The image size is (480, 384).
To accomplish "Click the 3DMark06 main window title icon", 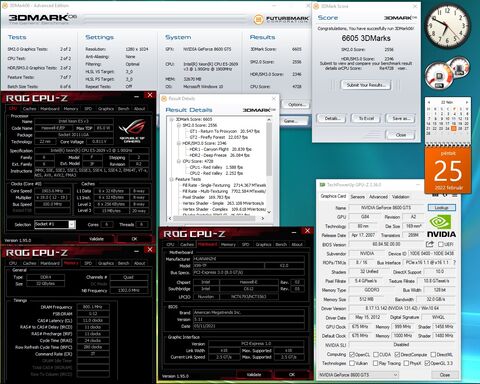I will pyautogui.click(x=5, y=6).
